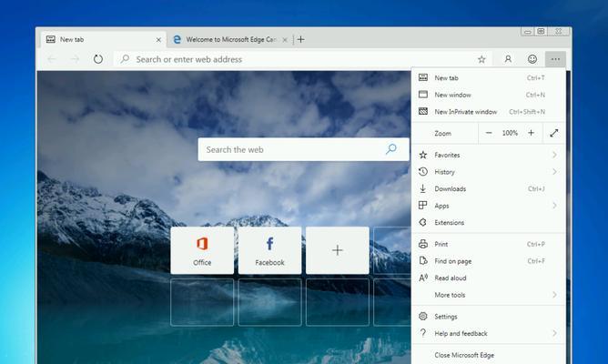Open a new tab with plus button
The image size is (608, 364).
pos(301,39)
